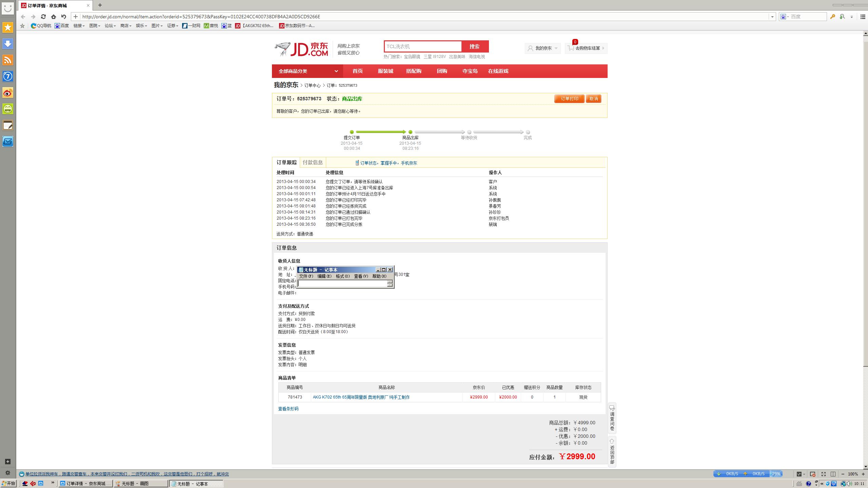
Task: Expand the quick launch overflow chevron
Action: [x=53, y=483]
